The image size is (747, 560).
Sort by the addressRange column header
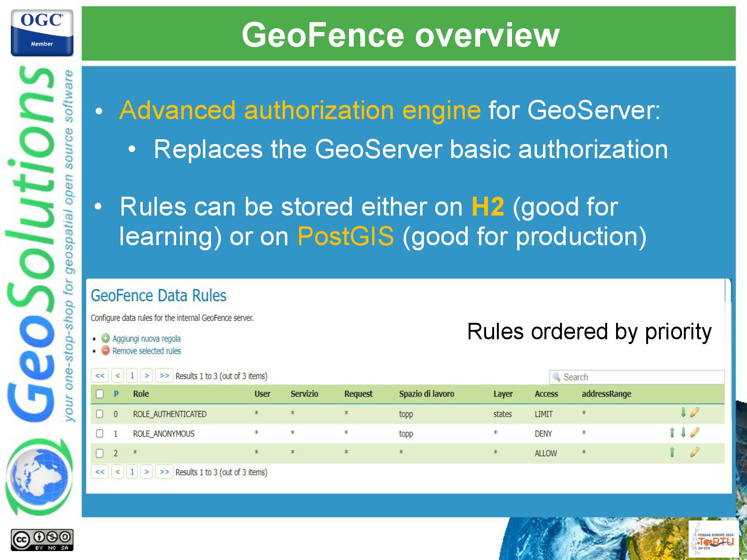click(607, 394)
